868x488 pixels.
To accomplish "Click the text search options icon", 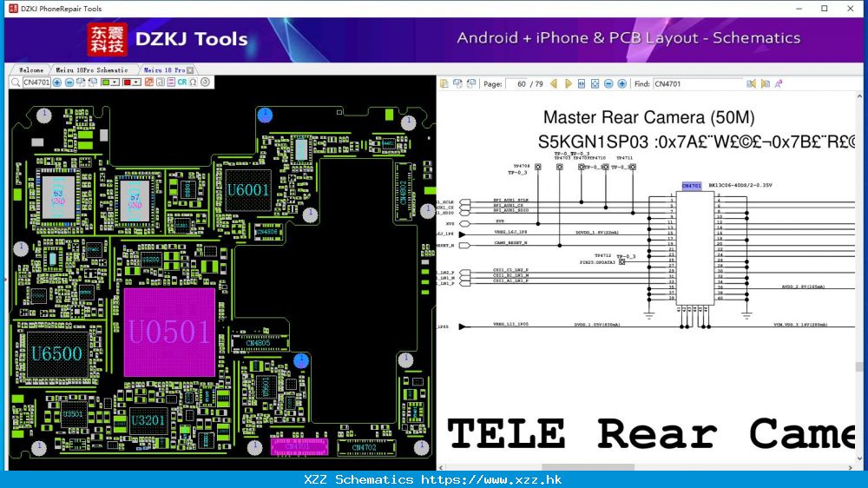I will point(779,83).
